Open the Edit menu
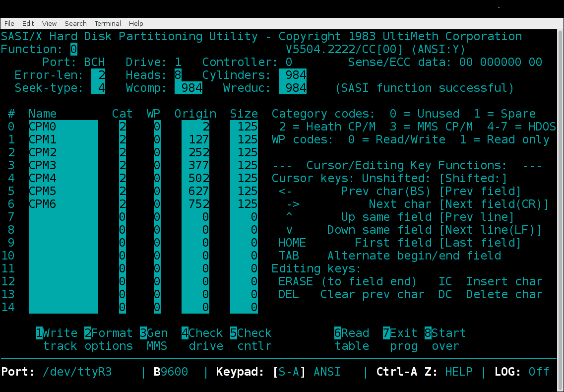 click(x=28, y=23)
